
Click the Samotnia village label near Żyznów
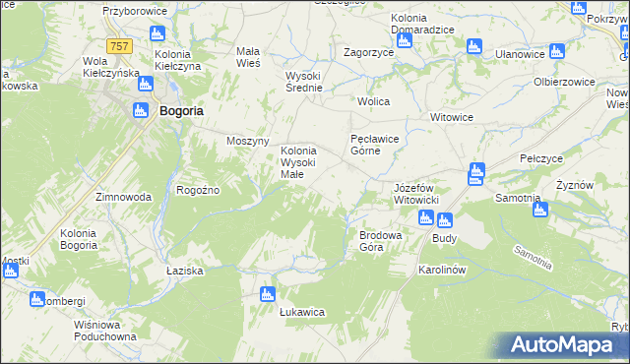[518, 198]
